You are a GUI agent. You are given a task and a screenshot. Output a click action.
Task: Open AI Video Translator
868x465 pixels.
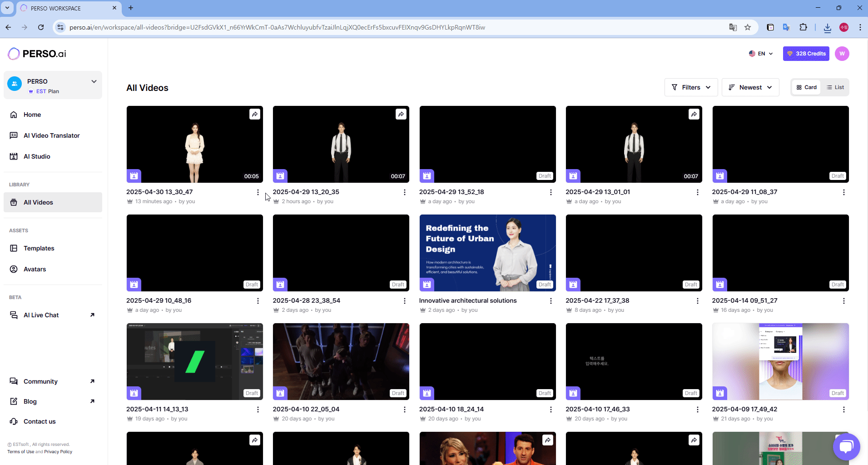click(53, 135)
